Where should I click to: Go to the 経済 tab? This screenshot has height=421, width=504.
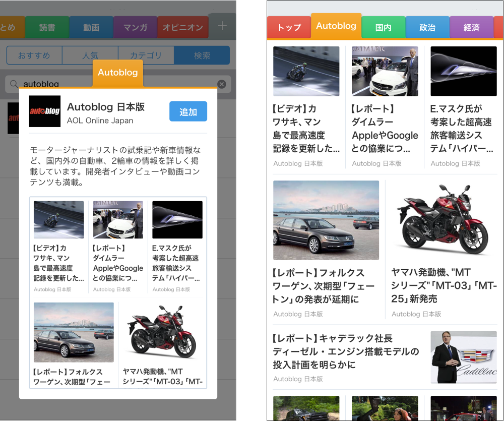click(x=472, y=27)
